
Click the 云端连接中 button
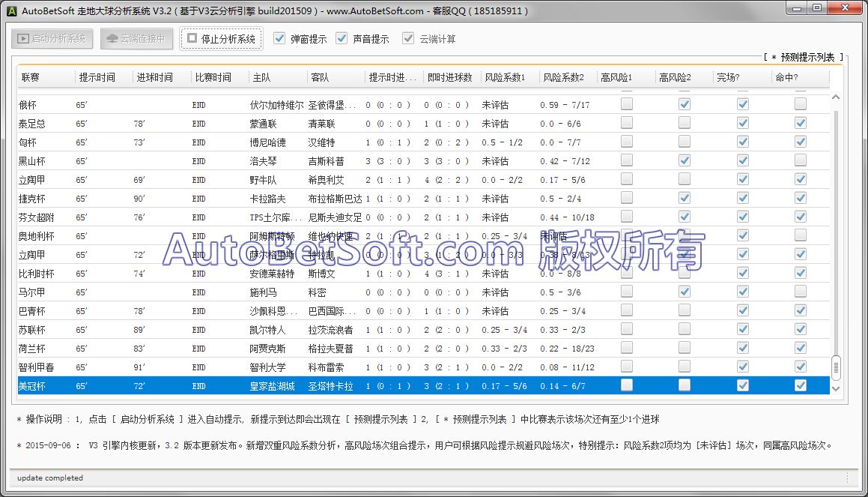(x=137, y=39)
